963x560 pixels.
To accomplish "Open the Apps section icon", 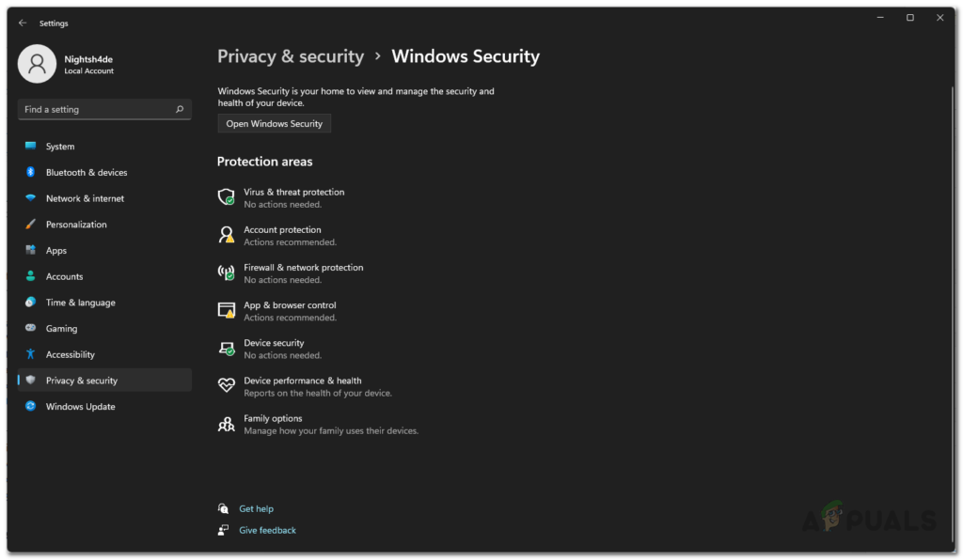I will coord(31,250).
